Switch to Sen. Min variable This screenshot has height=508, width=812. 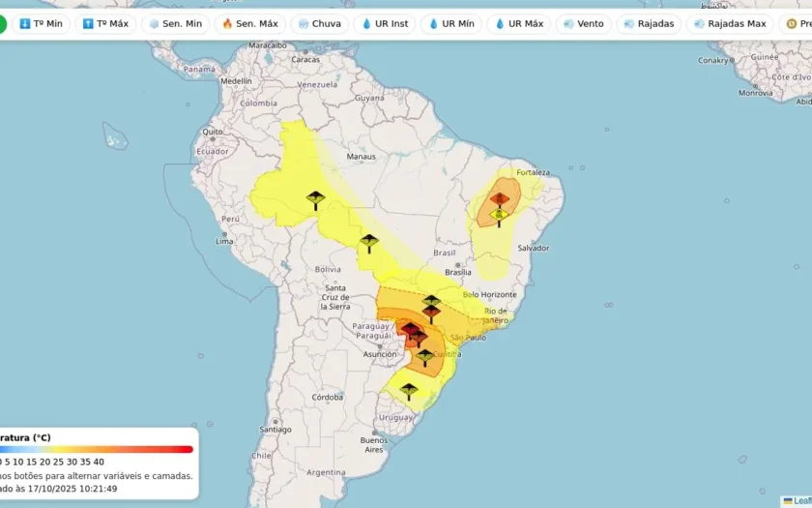point(176,24)
